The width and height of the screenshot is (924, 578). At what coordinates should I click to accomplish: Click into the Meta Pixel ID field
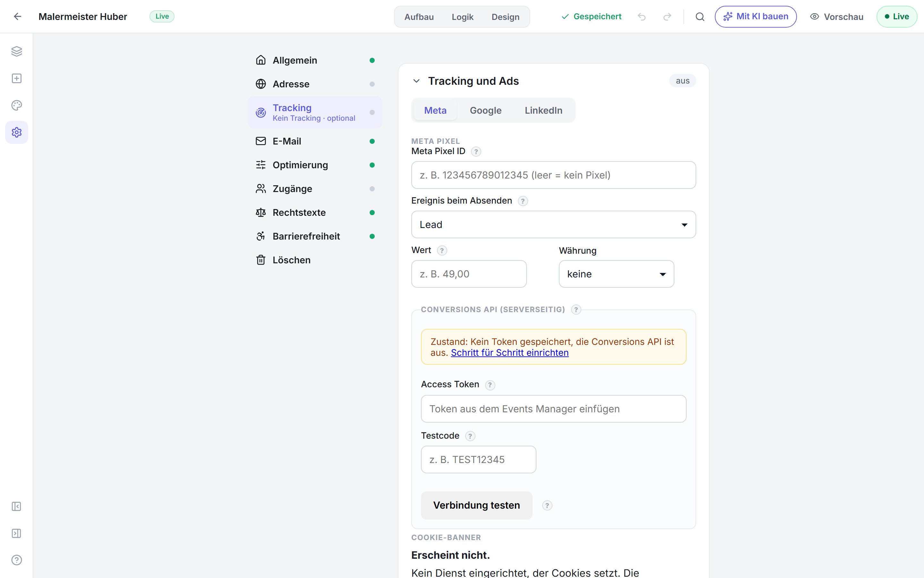click(x=553, y=175)
